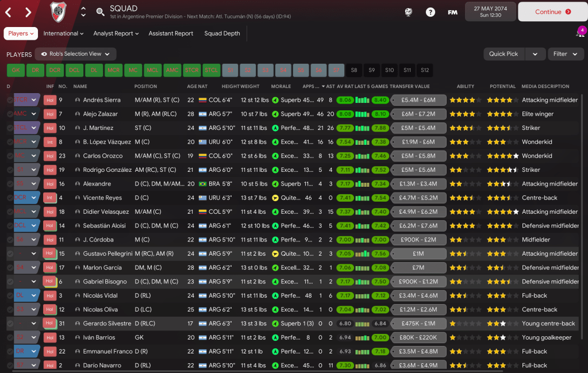Toggle selection checkmark for Andrés Sierra row
Image resolution: width=588 pixels, height=373 pixels.
coord(10,100)
